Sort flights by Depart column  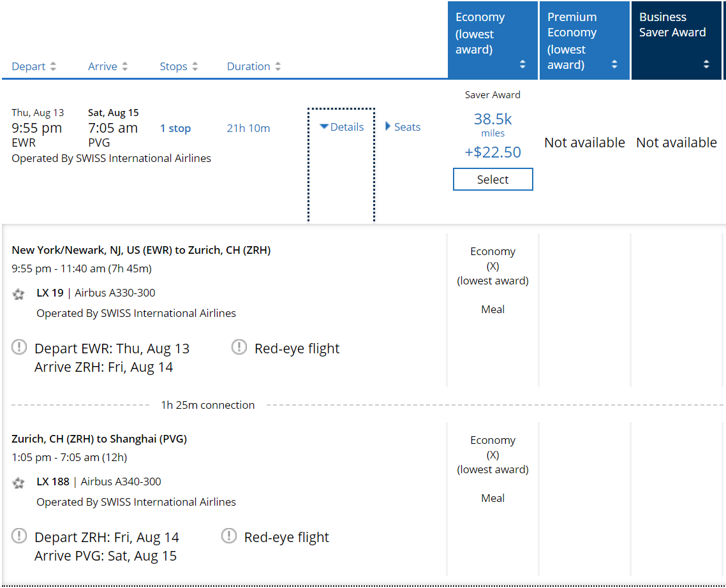[x=34, y=66]
